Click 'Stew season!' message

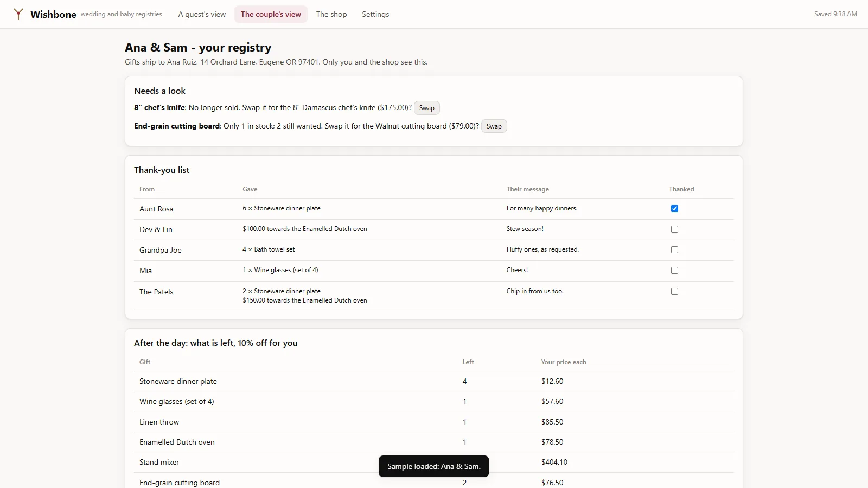(x=525, y=229)
